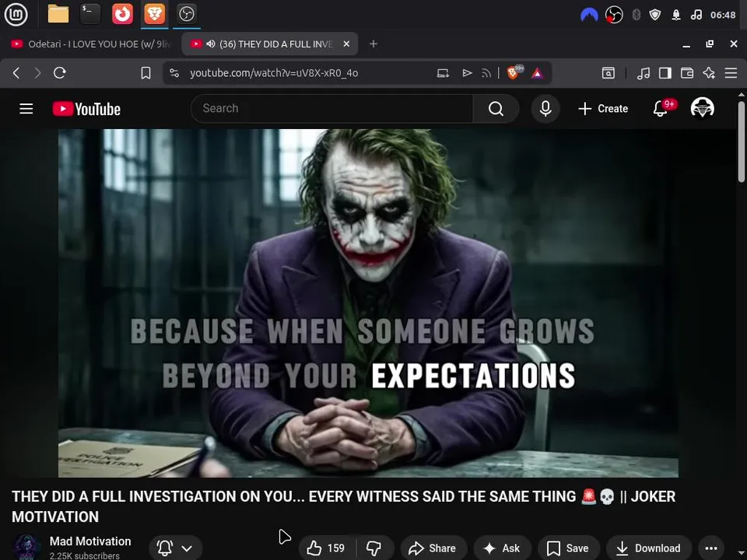
Task: Click the Ask AI button
Action: (502, 548)
